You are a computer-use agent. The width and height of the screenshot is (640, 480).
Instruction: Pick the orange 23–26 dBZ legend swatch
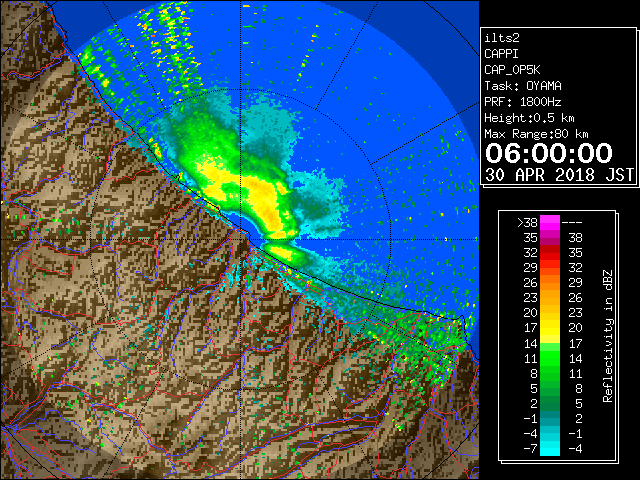pyautogui.click(x=550, y=298)
